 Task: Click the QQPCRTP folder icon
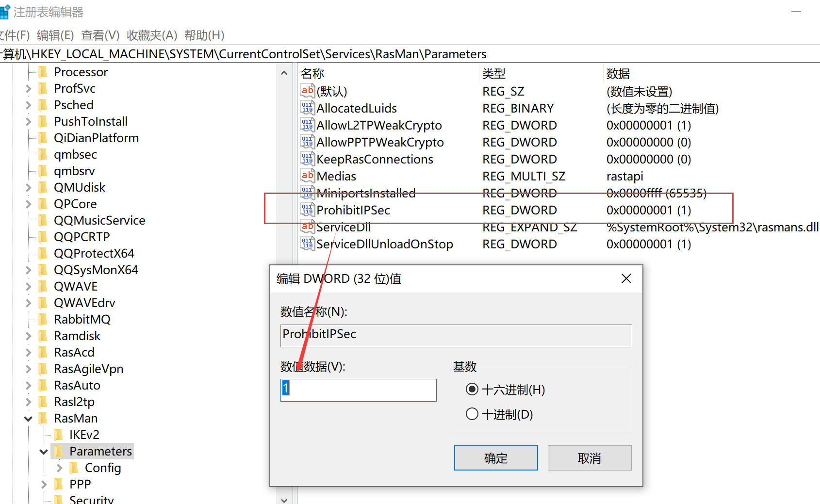[x=43, y=237]
